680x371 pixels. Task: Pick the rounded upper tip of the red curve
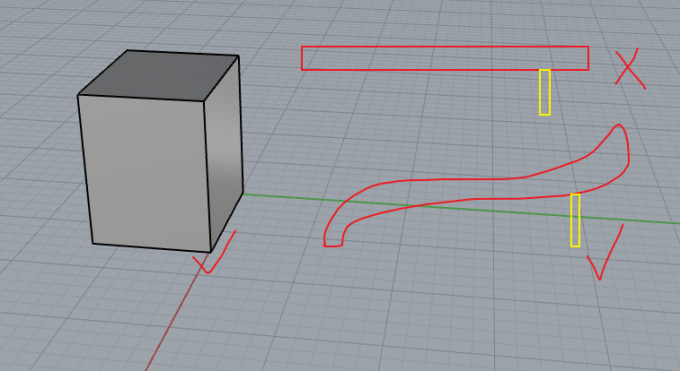pyautogui.click(x=619, y=127)
